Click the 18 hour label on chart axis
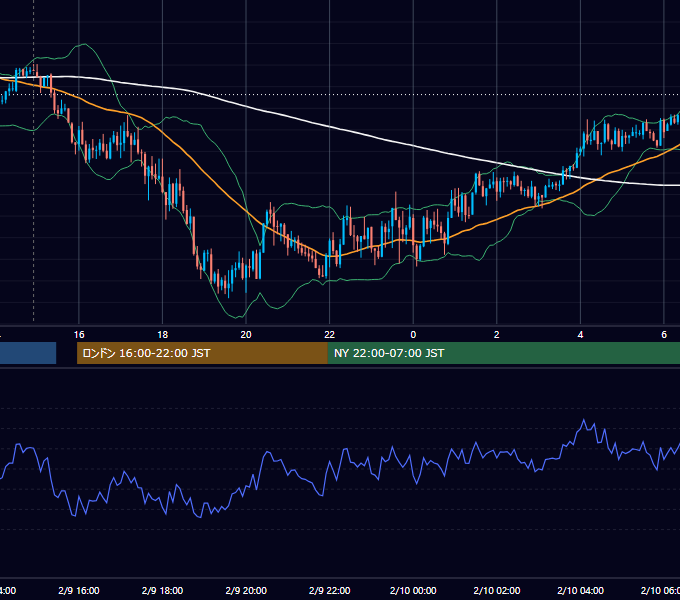This screenshot has width=680, height=600. point(163,335)
